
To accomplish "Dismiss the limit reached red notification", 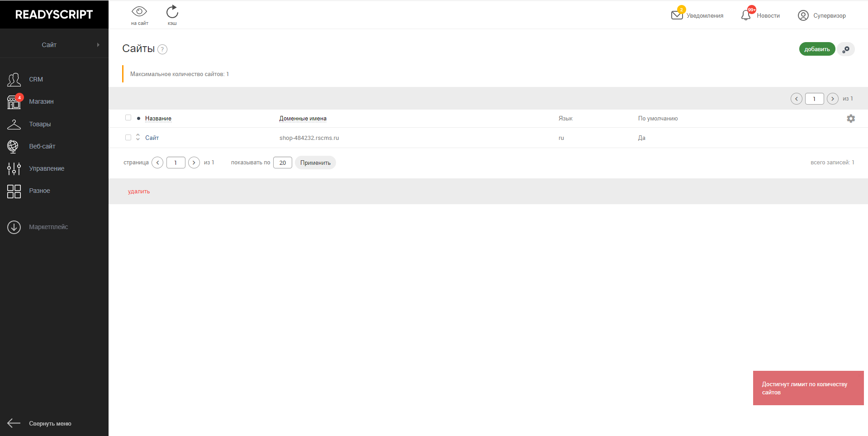I will (808, 388).
